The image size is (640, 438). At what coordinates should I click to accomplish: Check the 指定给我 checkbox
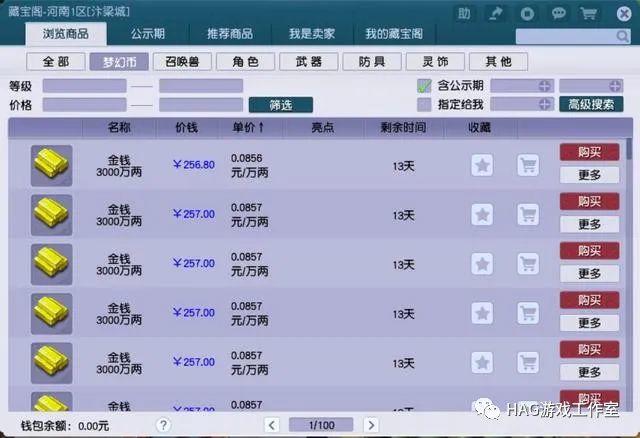click(424, 104)
